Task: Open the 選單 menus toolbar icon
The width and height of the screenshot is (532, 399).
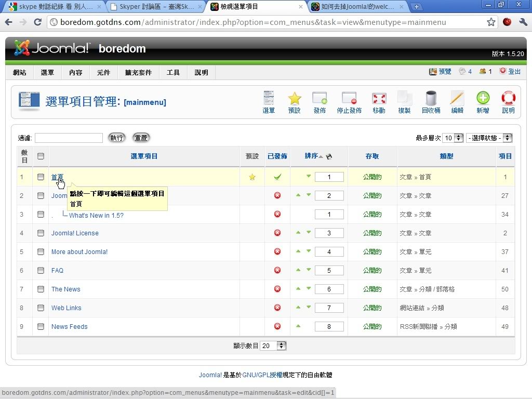Action: point(269,102)
